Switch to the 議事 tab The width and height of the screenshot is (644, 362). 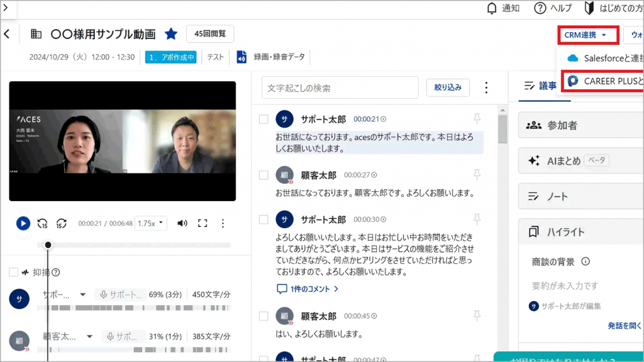pyautogui.click(x=540, y=86)
